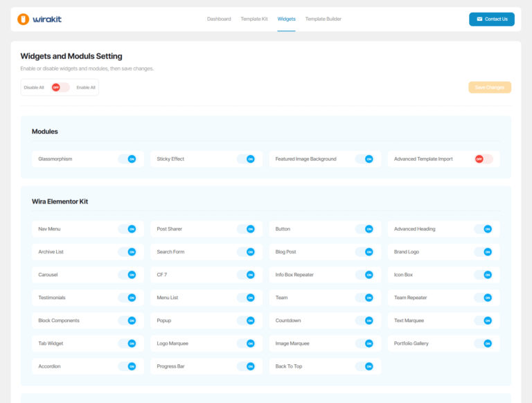Click the Disable All label
This screenshot has height=403, width=532.
click(34, 87)
